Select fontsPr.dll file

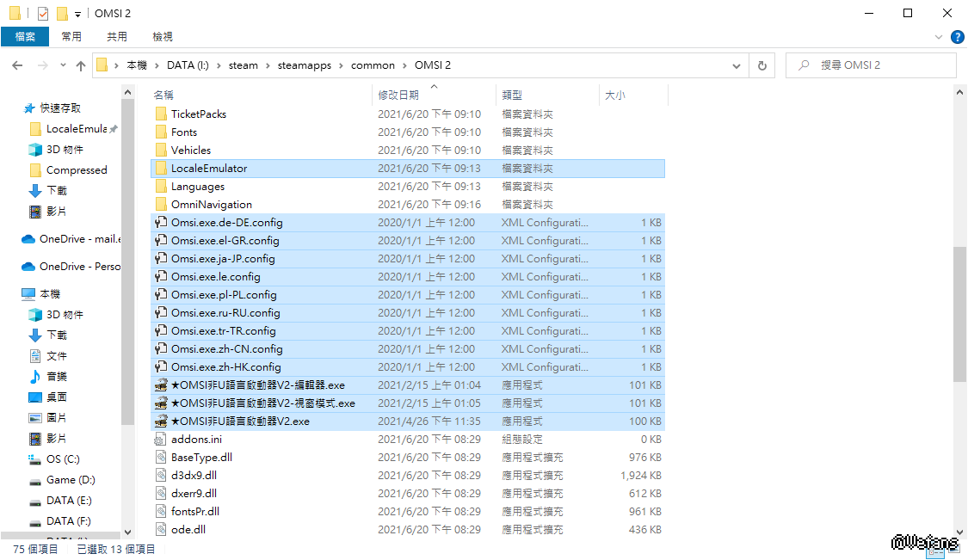[x=408, y=511]
